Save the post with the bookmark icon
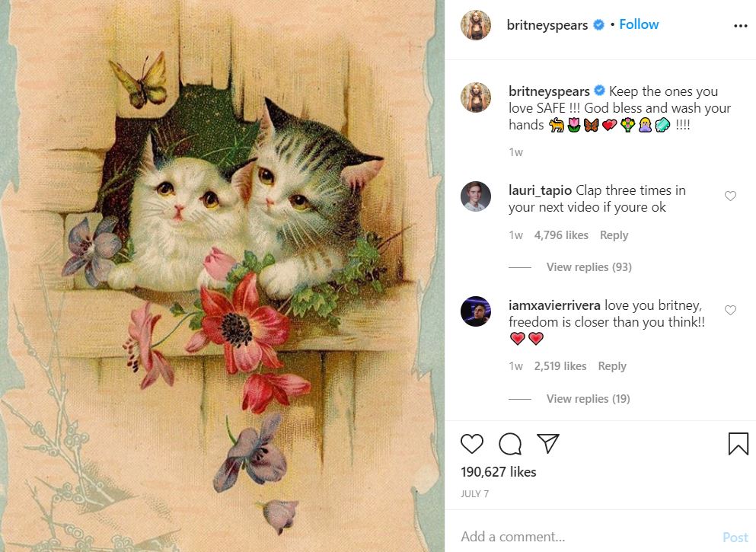The height and width of the screenshot is (552, 756). pos(738,444)
